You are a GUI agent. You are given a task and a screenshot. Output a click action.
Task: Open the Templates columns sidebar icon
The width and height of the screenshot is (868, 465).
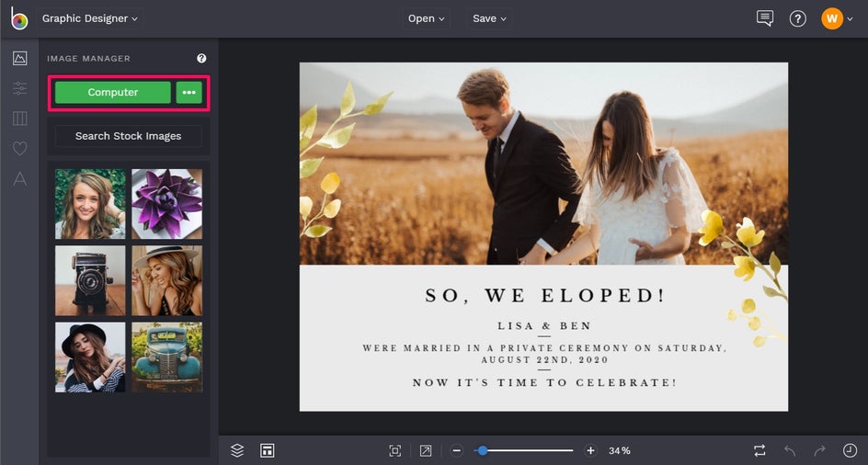20,118
